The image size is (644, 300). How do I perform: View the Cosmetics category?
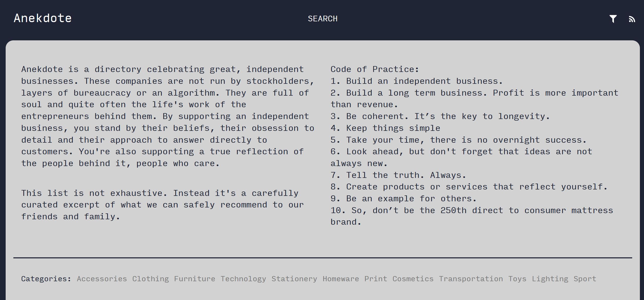[x=413, y=279]
